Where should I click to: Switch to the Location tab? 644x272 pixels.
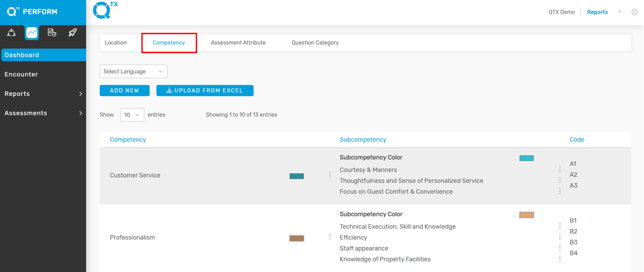(x=116, y=42)
